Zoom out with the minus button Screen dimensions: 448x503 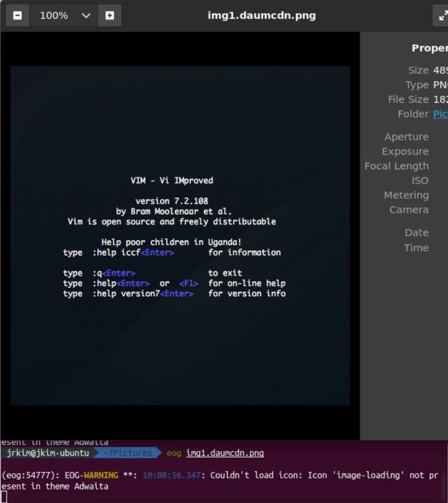click(18, 16)
